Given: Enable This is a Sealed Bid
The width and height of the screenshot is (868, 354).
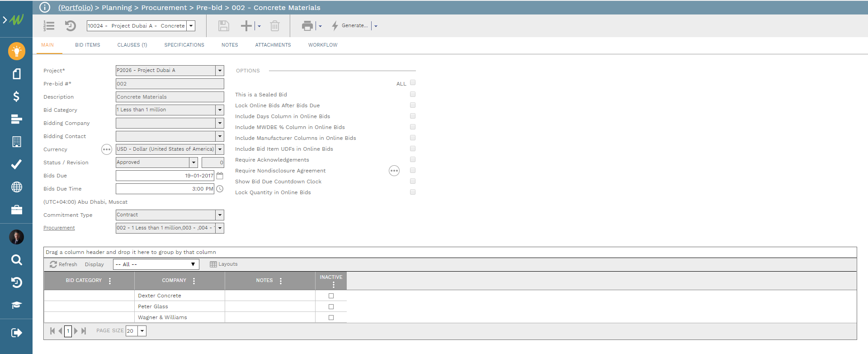Looking at the screenshot, I should (413, 94).
